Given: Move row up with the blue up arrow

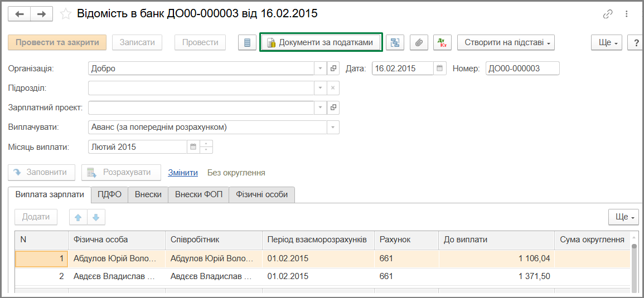Looking at the screenshot, I should pos(78,217).
